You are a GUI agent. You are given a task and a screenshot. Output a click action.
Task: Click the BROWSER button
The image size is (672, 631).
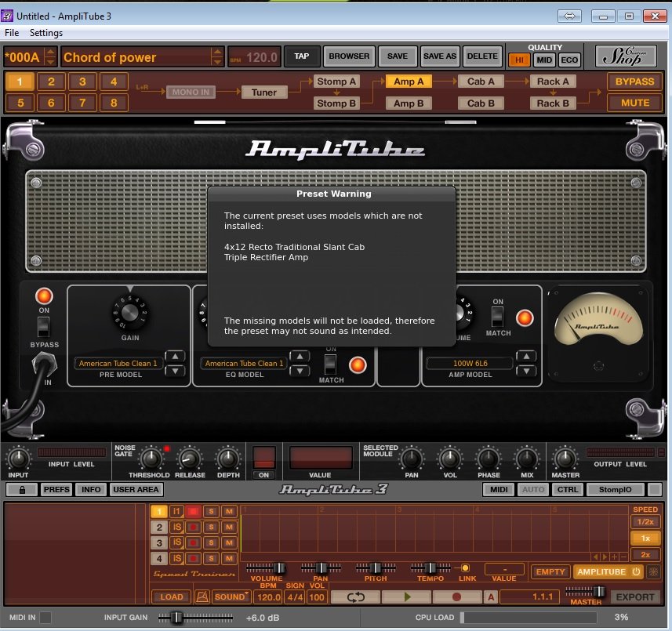pos(348,56)
